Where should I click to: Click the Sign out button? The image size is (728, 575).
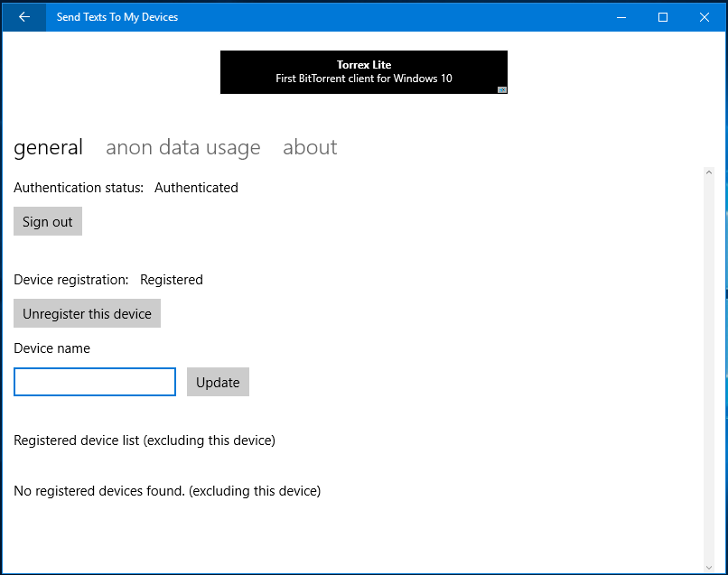pos(48,221)
